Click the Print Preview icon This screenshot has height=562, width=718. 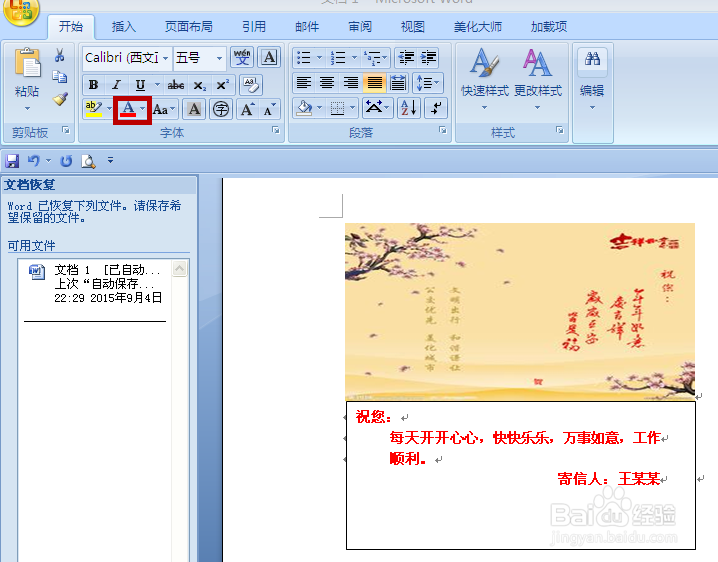point(88,161)
